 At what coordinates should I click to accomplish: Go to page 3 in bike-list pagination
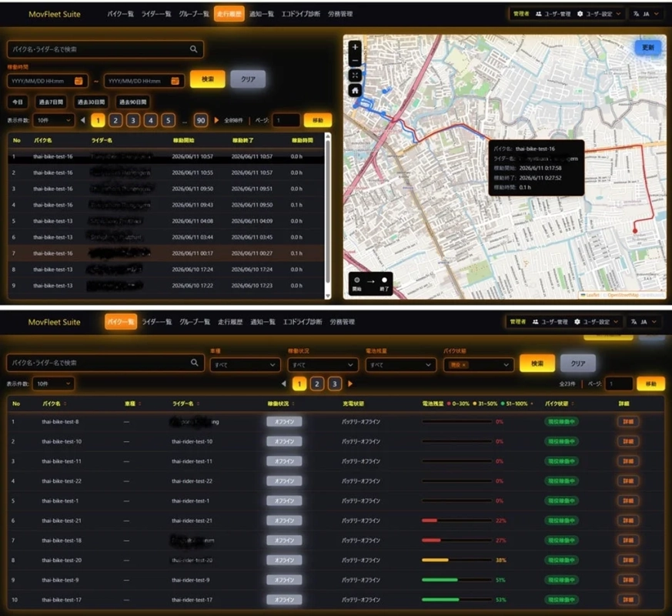[335, 383]
